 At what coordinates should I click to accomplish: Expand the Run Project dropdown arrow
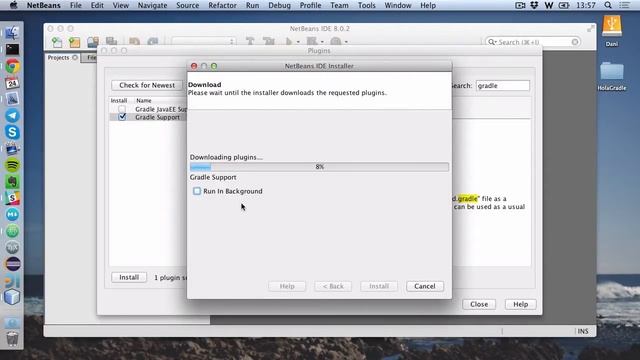point(298,42)
